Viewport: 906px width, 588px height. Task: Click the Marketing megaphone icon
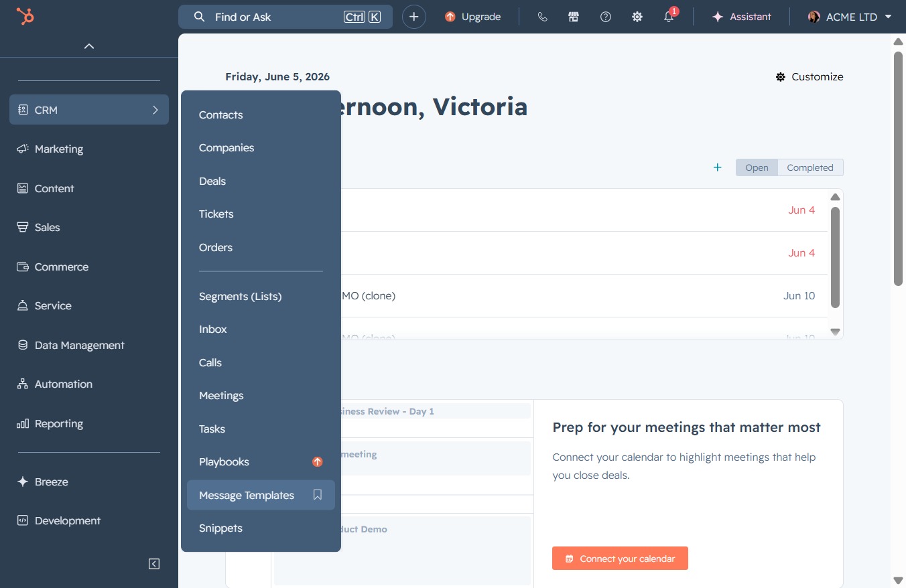23,149
